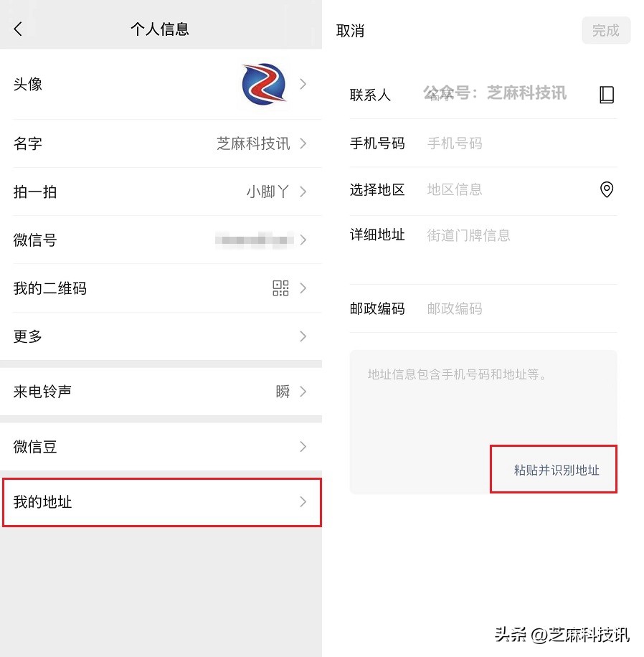Open the 更多 menu row
The width and height of the screenshot is (644, 657).
(161, 336)
